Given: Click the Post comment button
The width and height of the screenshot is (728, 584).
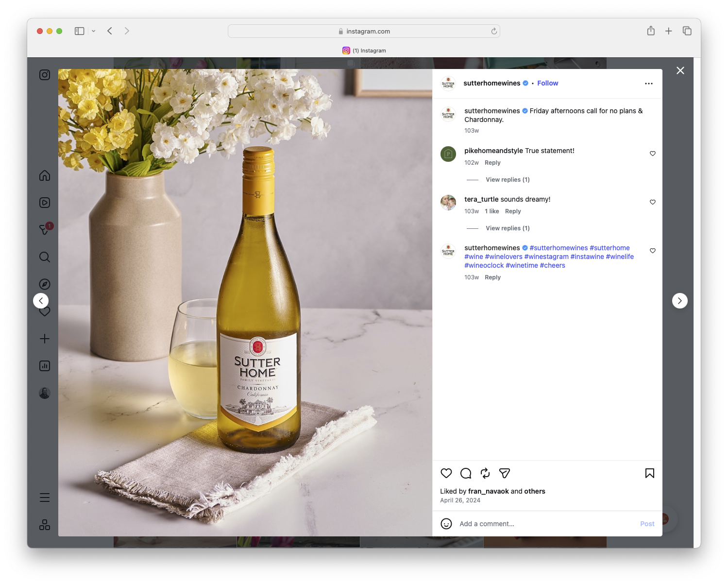Looking at the screenshot, I should click(647, 524).
